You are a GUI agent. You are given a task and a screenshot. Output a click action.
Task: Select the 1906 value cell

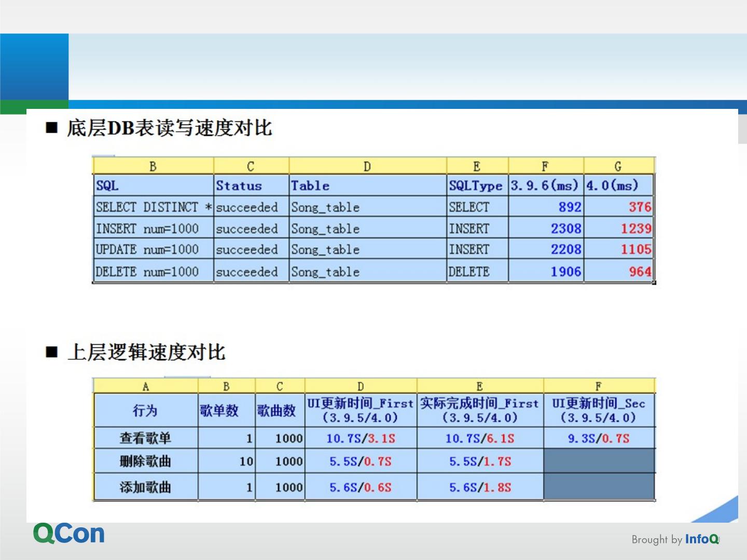click(x=546, y=272)
